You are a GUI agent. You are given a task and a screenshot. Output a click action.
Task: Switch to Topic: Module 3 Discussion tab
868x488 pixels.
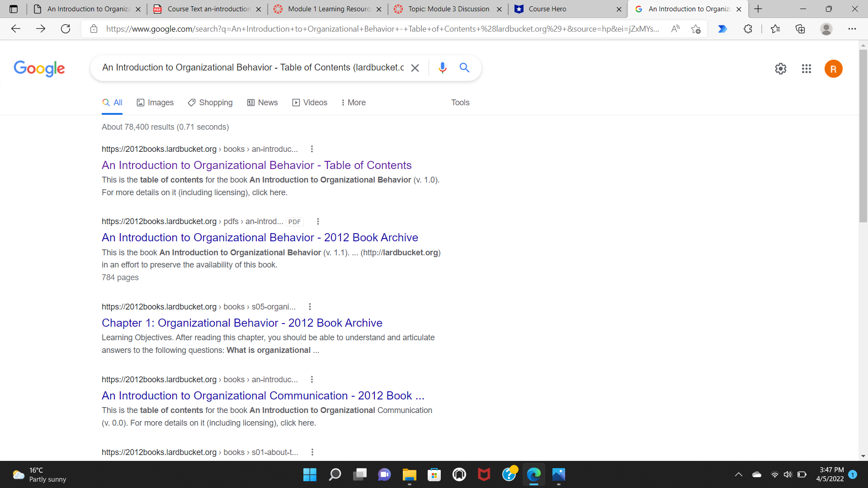click(x=448, y=9)
